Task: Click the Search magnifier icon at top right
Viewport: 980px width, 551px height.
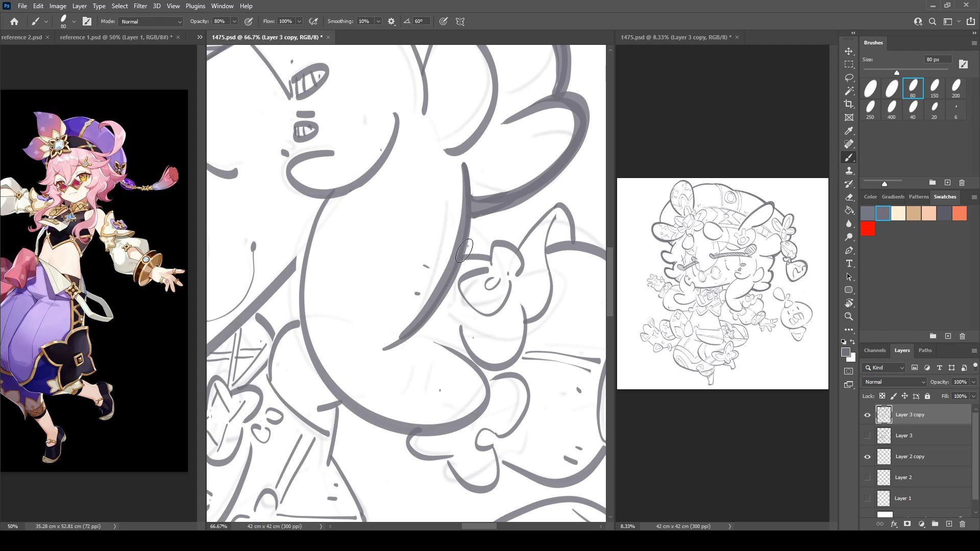Action: pos(933,21)
